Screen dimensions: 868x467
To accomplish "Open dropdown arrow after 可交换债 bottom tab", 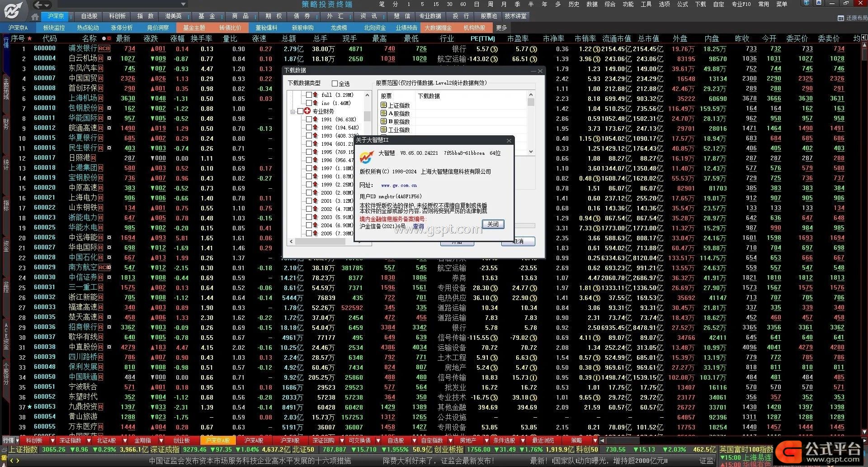I will click(x=378, y=440).
